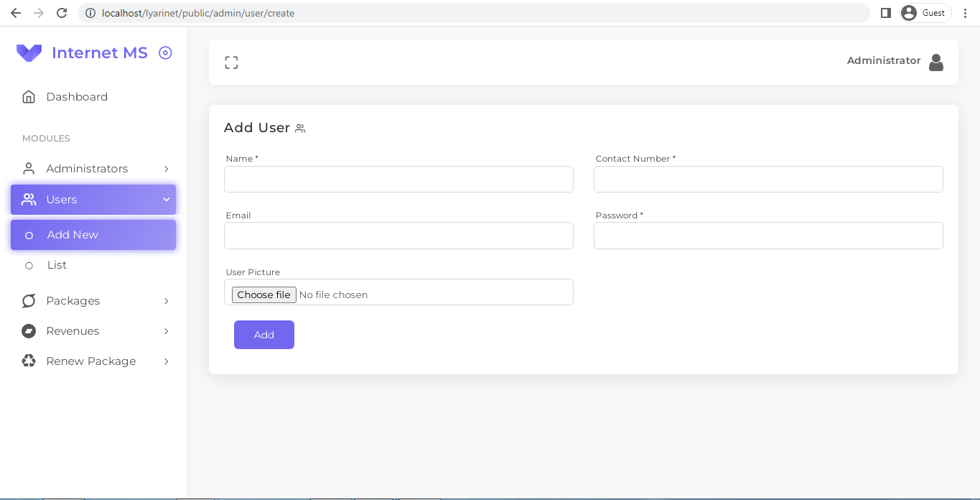
Task: Click the sidebar collapse circle icon beside Internet MS
Action: tap(165, 52)
